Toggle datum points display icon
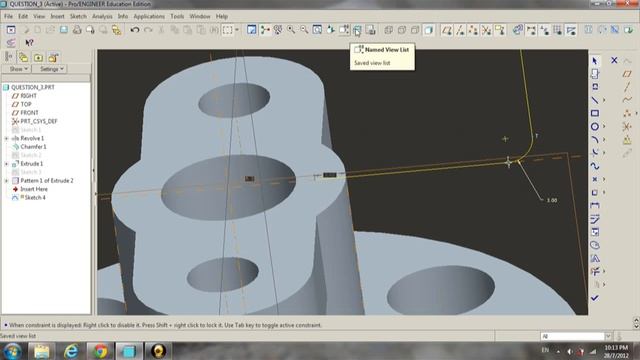This screenshot has height=360, width=640. [473, 30]
